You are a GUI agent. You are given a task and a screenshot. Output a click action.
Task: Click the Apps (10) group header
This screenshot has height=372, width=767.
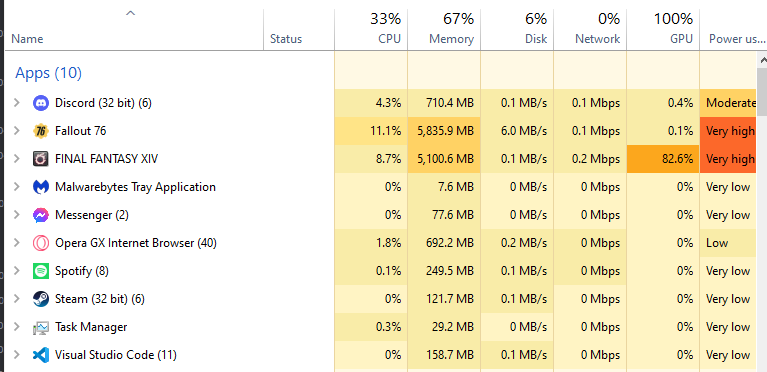click(x=48, y=73)
